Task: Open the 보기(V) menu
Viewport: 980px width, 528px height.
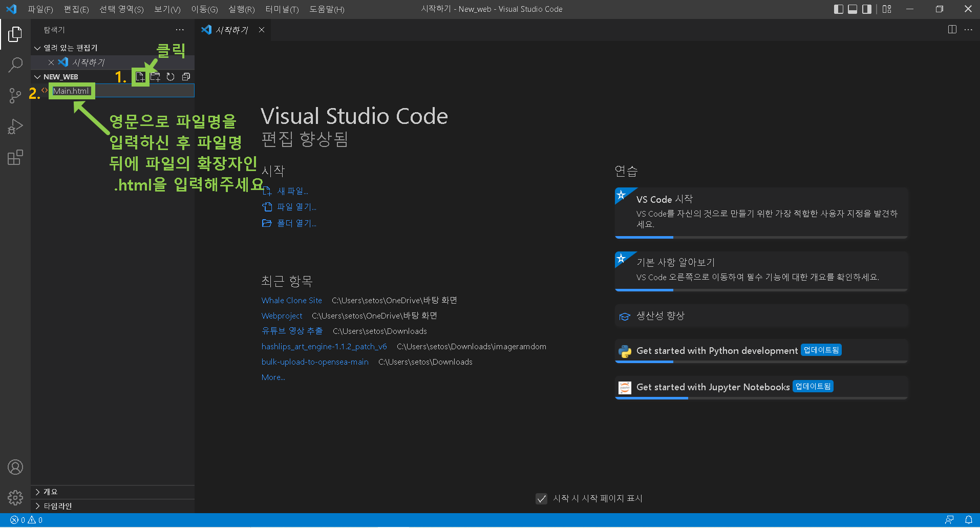Action: (167, 9)
